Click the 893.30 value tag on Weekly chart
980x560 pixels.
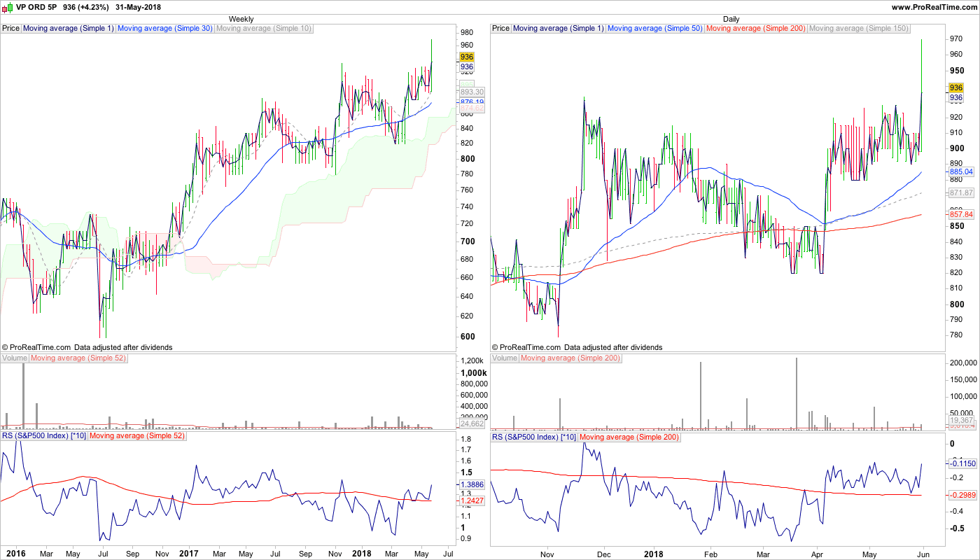[472, 92]
